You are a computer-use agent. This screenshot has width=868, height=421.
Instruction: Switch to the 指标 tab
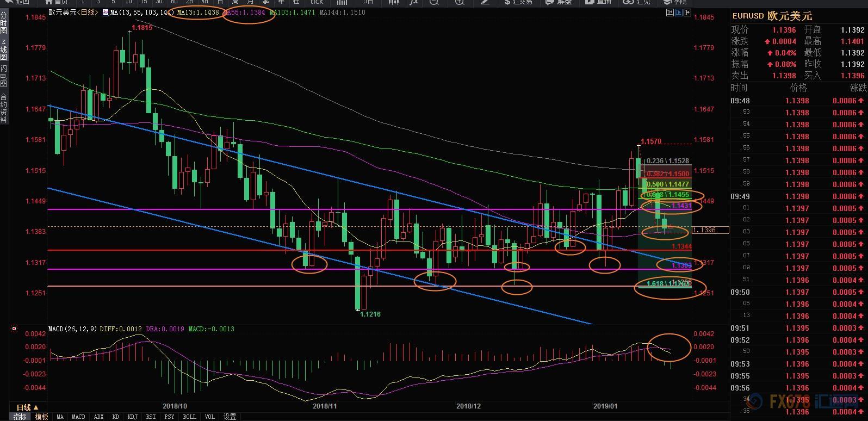click(20, 417)
